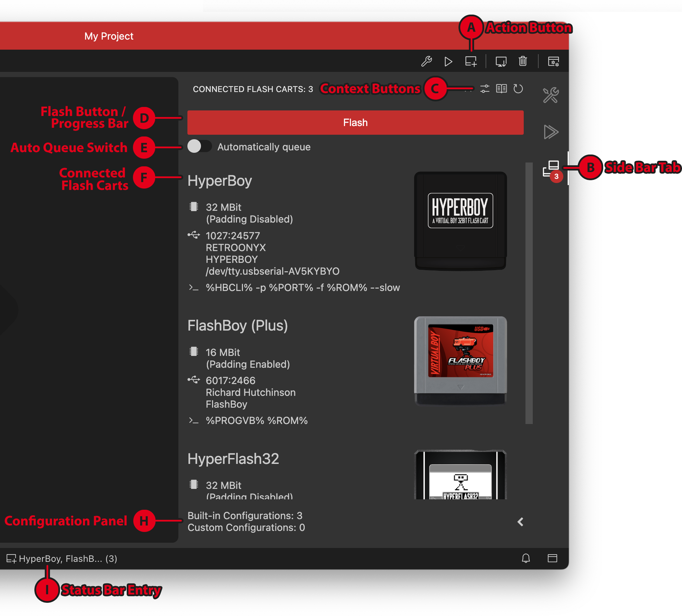This screenshot has height=616, width=682.
Task: Click the USB icon beside 6017:2466
Action: pyautogui.click(x=194, y=380)
